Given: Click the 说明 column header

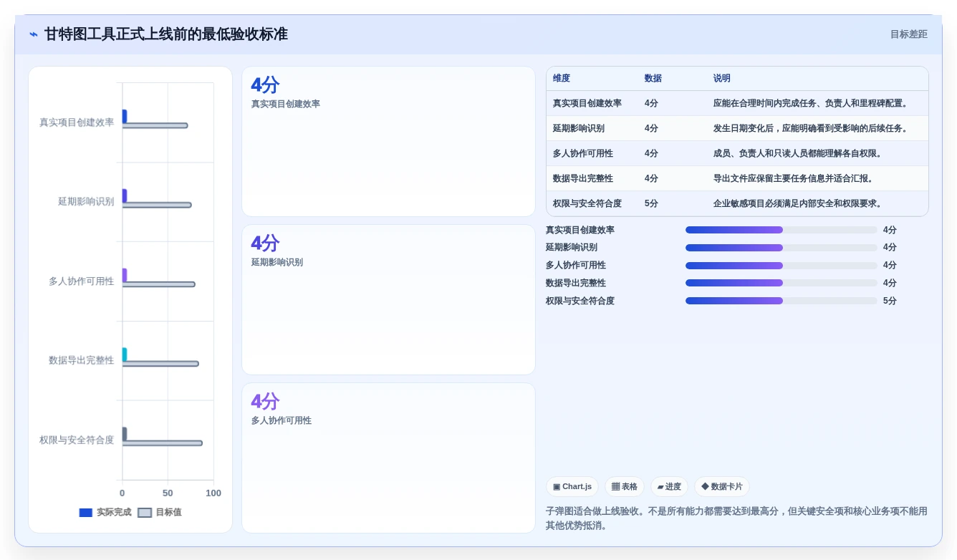Looking at the screenshot, I should pyautogui.click(x=722, y=79).
